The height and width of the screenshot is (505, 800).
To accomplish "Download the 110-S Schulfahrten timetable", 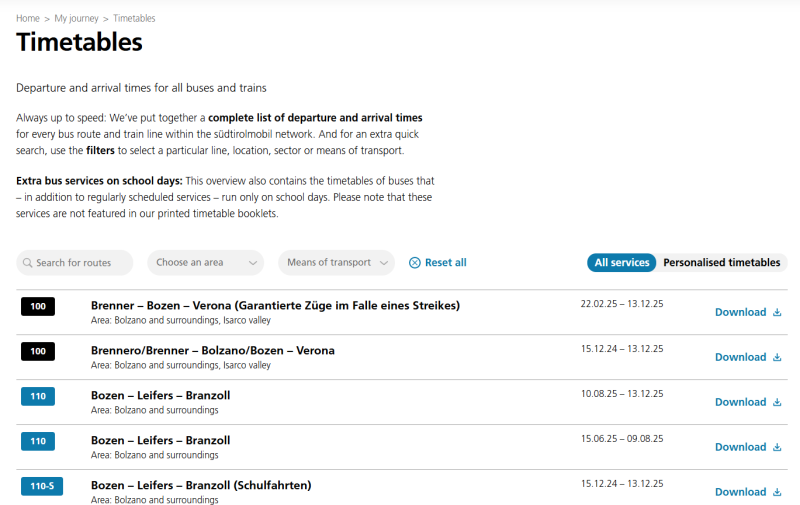I will click(740, 492).
